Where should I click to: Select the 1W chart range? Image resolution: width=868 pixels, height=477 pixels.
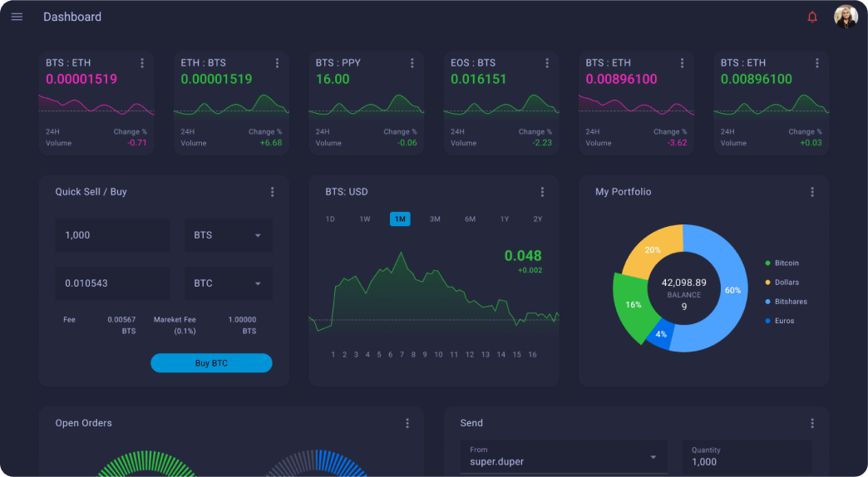365,219
